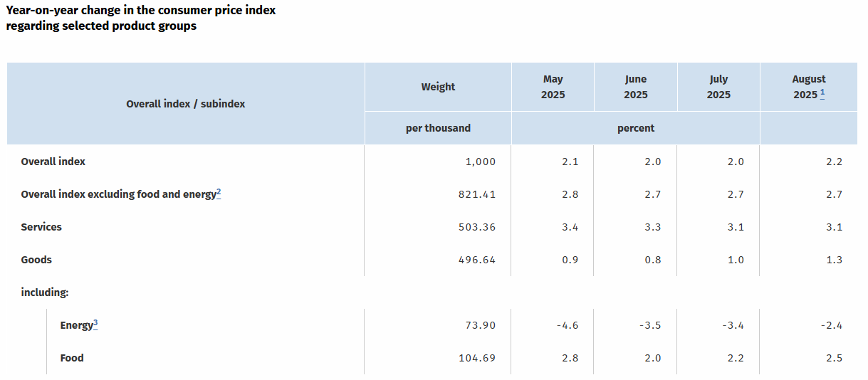
Task: Click the 'per thousand' unit header
Action: (438, 128)
